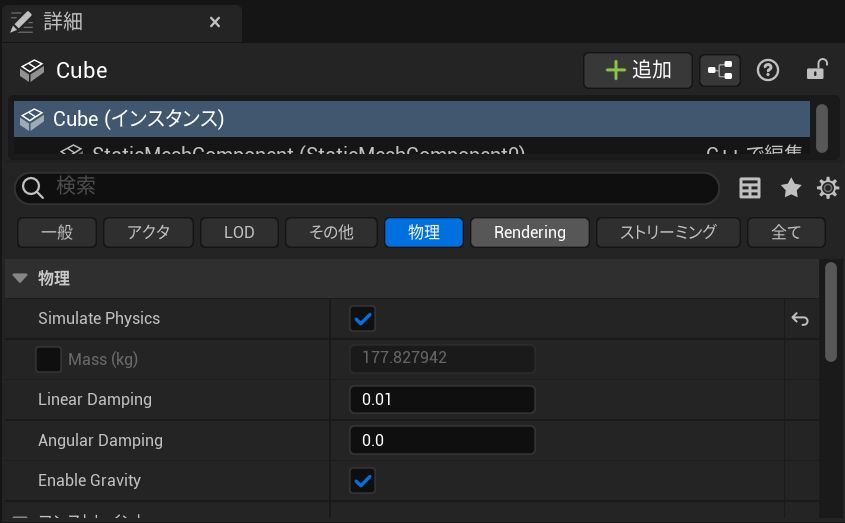Click the Angular Damping value field
Screen dimensions: 845x523
[442, 440]
